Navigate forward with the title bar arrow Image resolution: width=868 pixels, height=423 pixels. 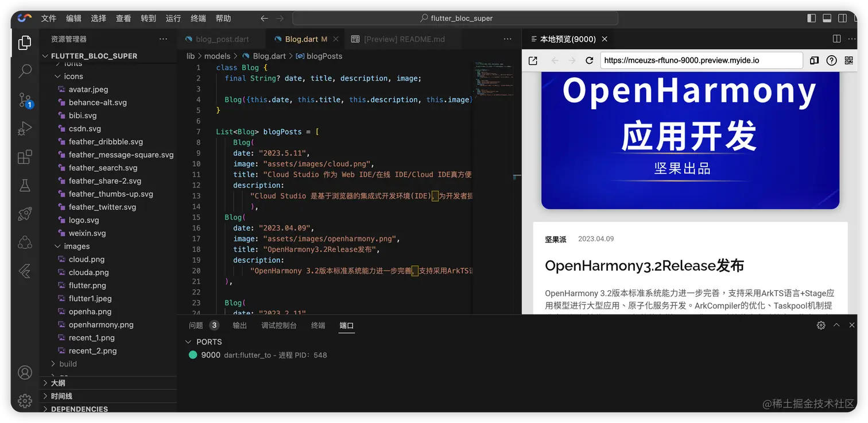280,18
